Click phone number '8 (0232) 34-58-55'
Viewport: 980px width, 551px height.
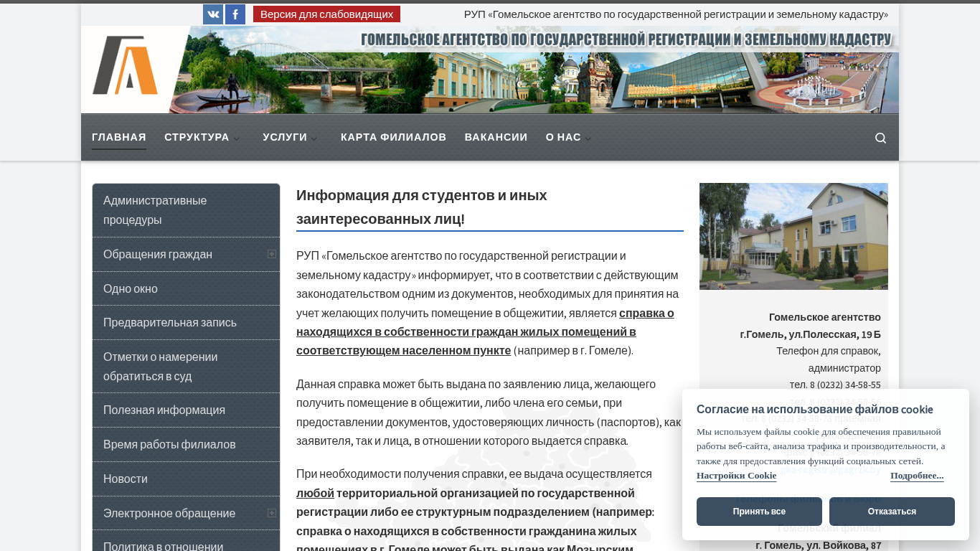click(844, 385)
